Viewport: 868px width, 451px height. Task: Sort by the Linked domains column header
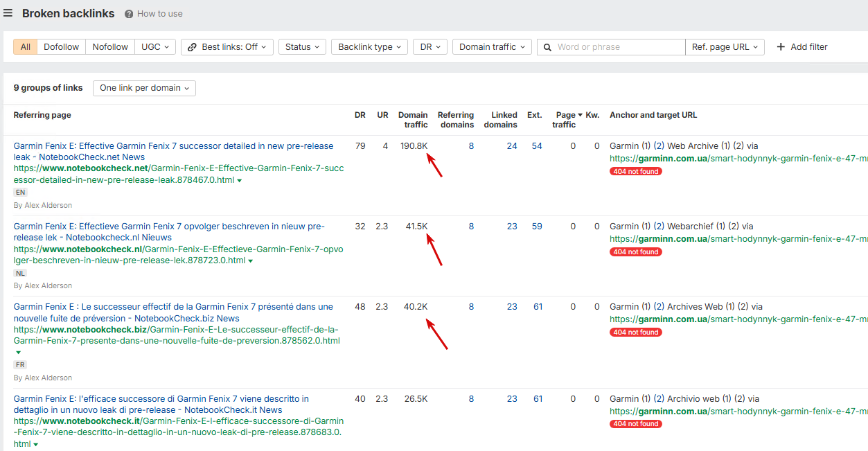[x=500, y=120]
